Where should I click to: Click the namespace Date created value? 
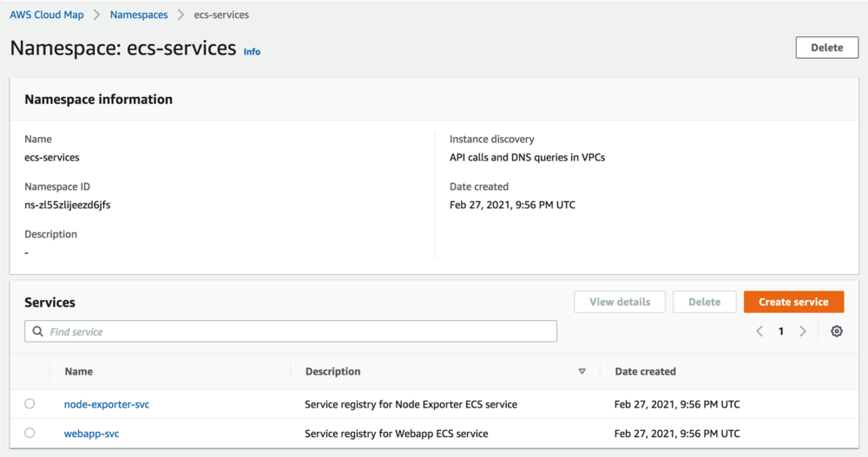pyautogui.click(x=512, y=205)
